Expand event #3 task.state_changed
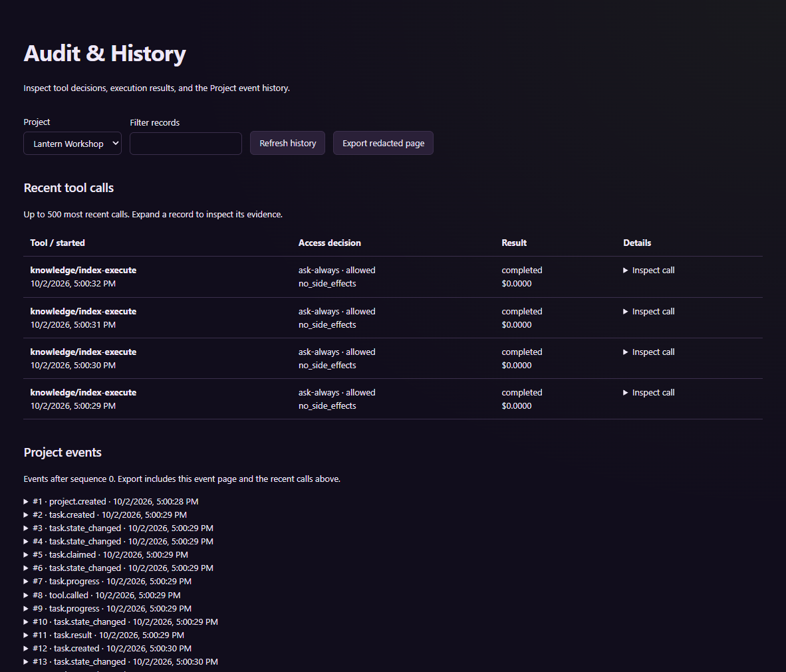 point(118,528)
